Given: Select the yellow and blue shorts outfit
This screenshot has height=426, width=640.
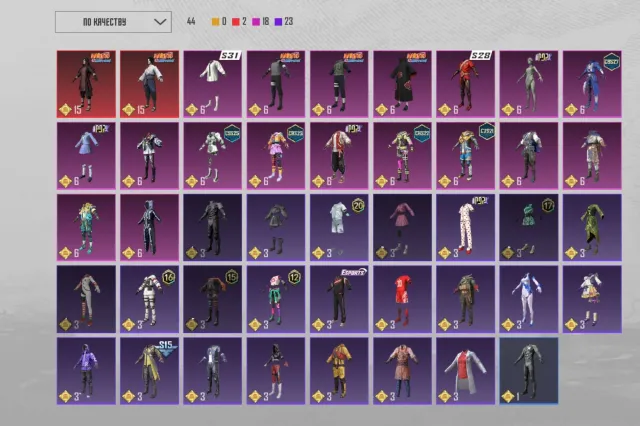Looking at the screenshot, I should point(466,156).
